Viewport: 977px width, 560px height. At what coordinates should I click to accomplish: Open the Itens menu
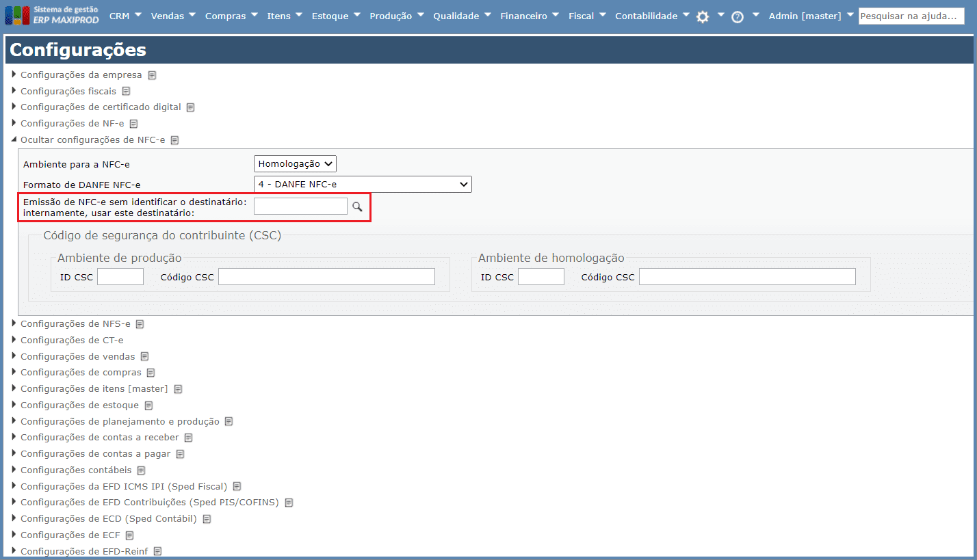pos(285,16)
